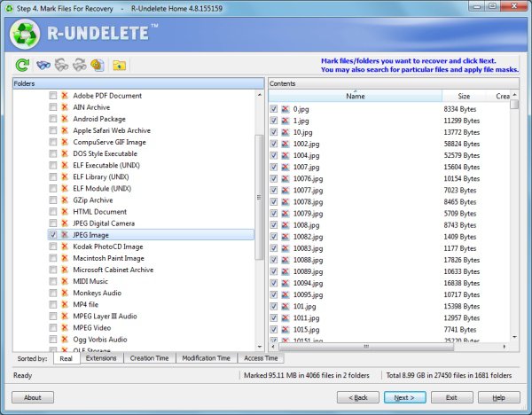Click the file icon beside 1002.jpg
The image size is (532, 415).
pyautogui.click(x=286, y=144)
